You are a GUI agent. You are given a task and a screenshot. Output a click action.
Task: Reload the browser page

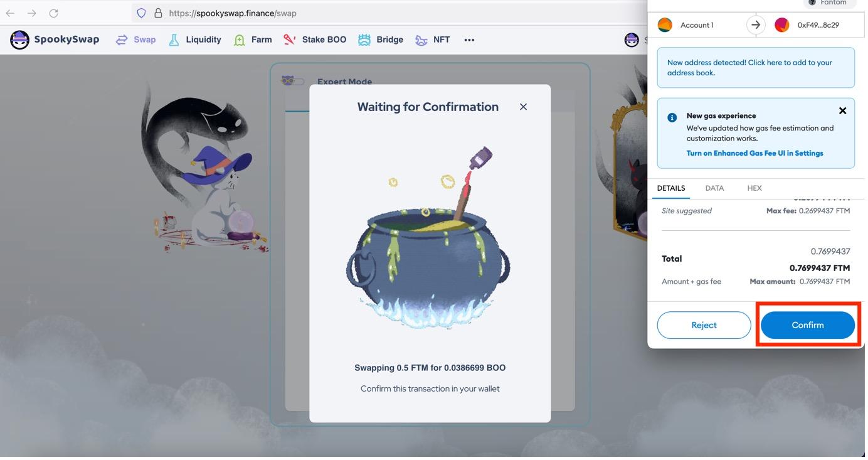coord(54,13)
